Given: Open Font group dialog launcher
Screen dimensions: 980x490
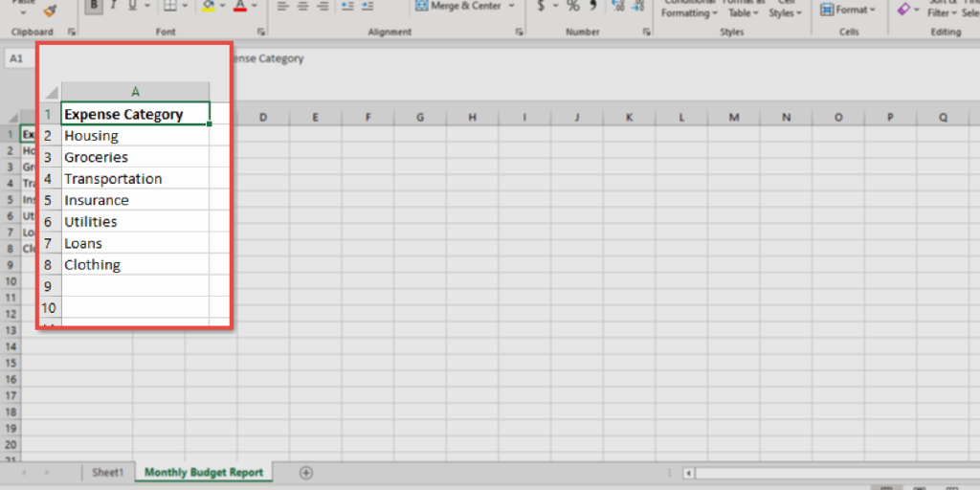Looking at the screenshot, I should (260, 32).
